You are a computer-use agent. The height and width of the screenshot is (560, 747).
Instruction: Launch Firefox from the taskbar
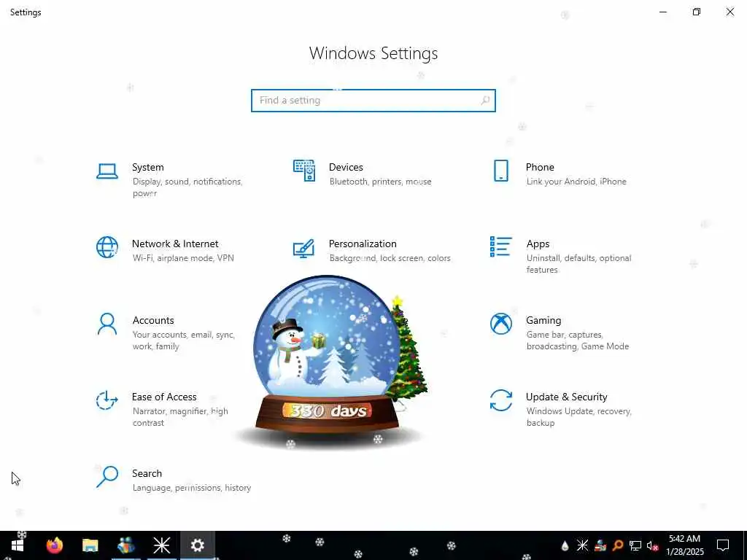pyautogui.click(x=54, y=545)
